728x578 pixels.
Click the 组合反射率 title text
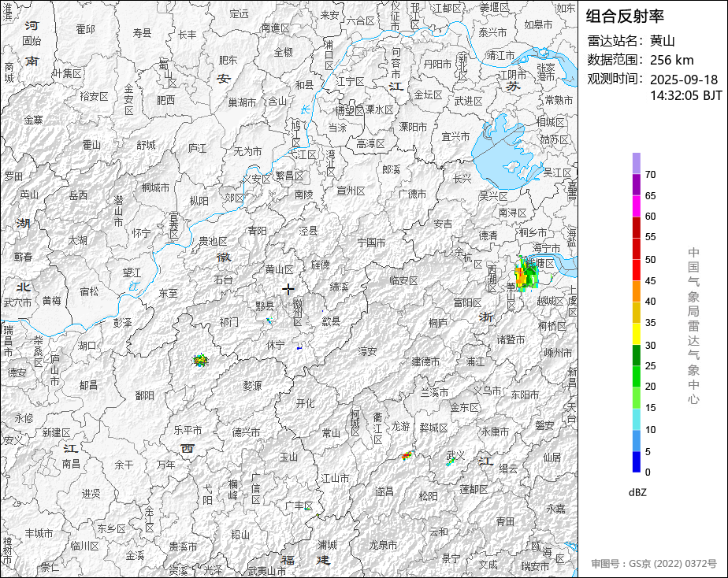tap(625, 17)
